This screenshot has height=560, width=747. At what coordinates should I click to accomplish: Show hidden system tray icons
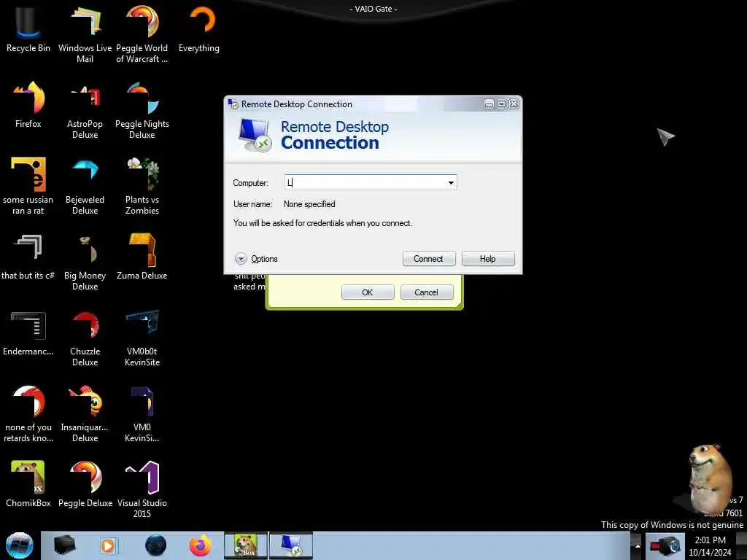pyautogui.click(x=638, y=545)
